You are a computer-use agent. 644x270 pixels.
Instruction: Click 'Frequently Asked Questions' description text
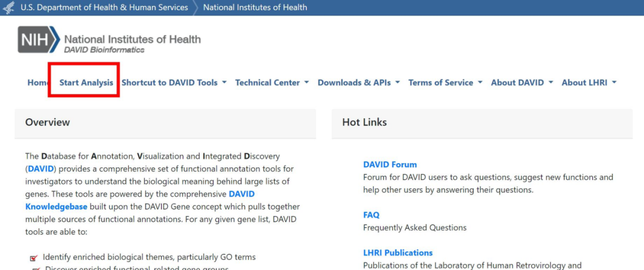(x=415, y=228)
